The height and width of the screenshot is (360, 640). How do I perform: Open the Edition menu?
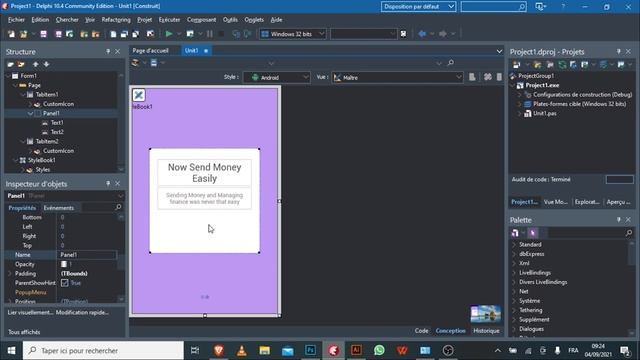click(x=40, y=20)
